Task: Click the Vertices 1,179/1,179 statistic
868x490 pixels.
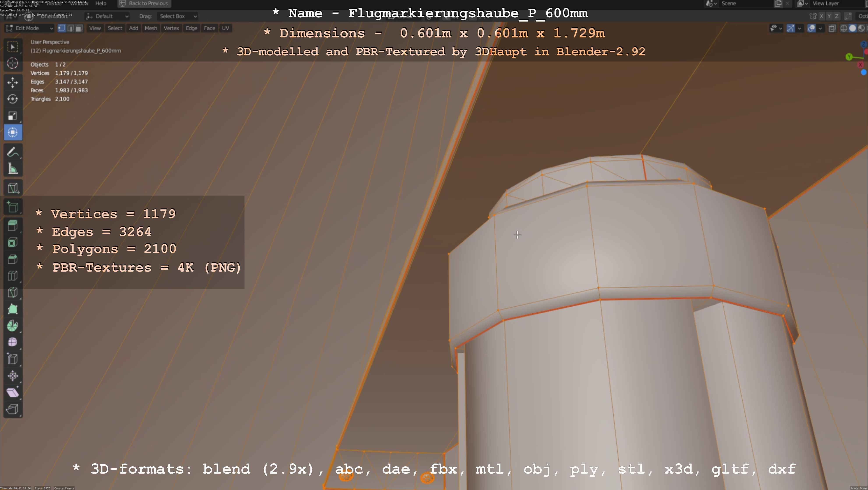Action: coord(59,73)
